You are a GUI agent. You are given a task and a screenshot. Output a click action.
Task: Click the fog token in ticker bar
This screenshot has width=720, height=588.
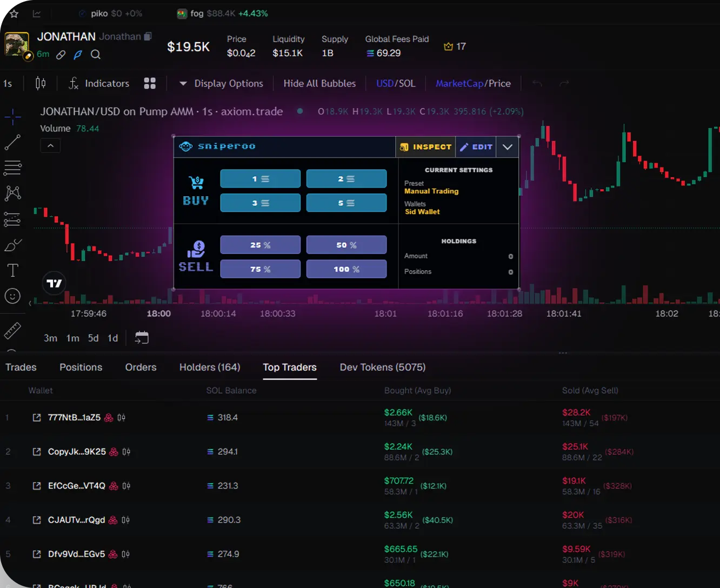(x=222, y=14)
